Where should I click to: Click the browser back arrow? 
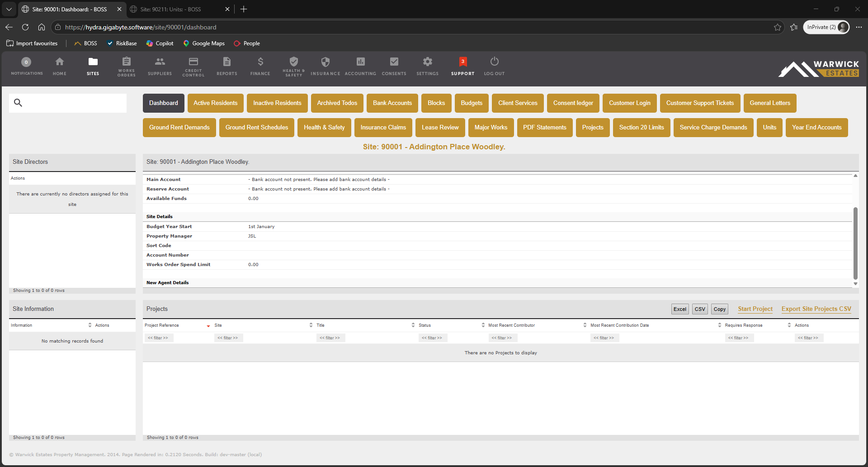9,27
